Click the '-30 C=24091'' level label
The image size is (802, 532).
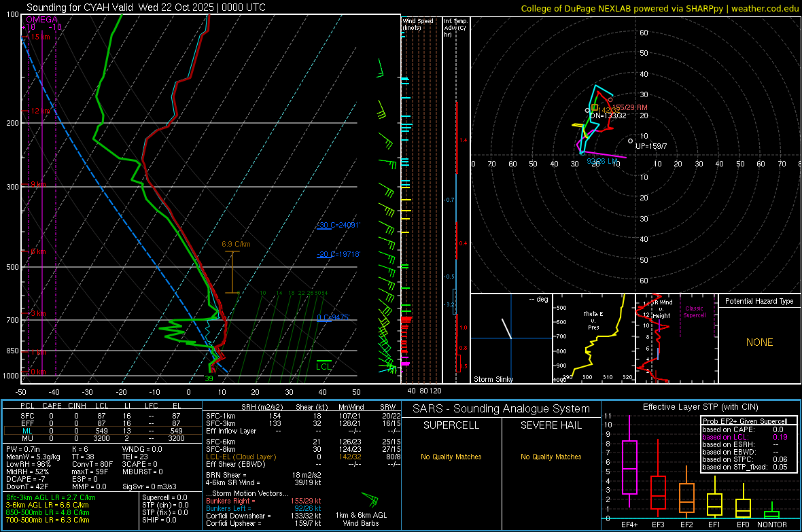[x=338, y=225]
